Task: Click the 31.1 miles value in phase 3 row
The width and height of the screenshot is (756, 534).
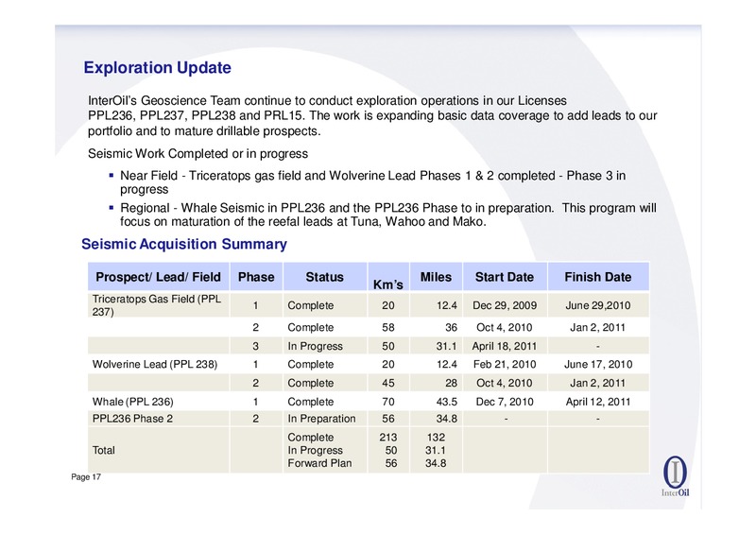Action: click(446, 346)
